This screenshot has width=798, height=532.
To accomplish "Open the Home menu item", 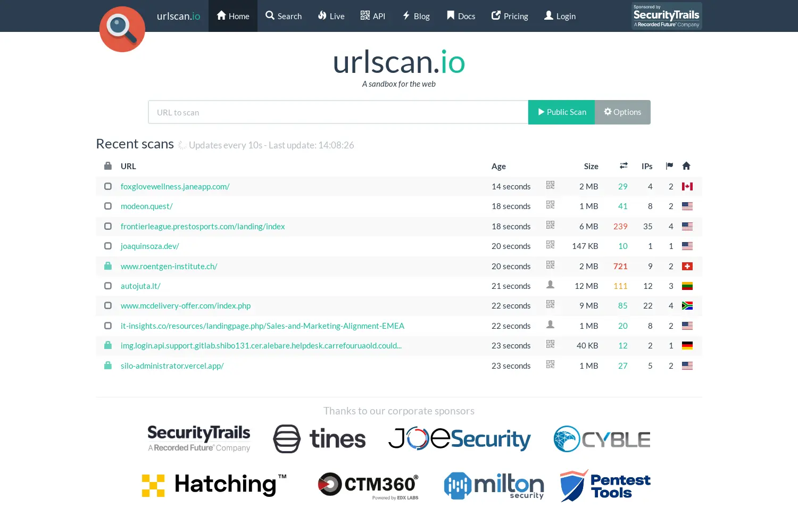I will [x=233, y=16].
